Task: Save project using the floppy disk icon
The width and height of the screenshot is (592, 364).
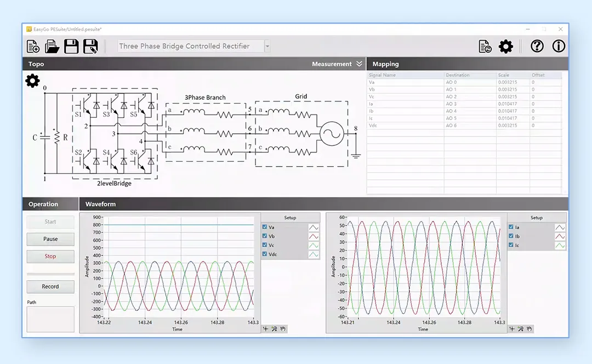Action: coord(71,47)
